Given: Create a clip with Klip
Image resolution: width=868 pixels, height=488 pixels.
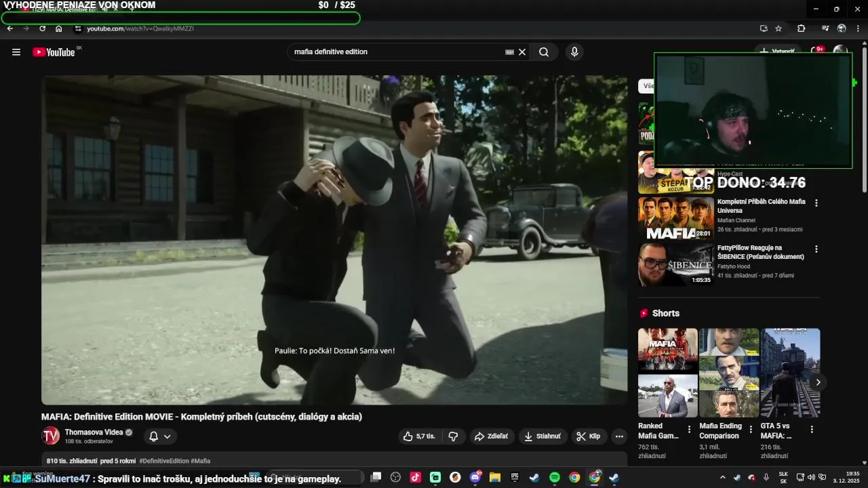Looking at the screenshot, I should pos(589,436).
